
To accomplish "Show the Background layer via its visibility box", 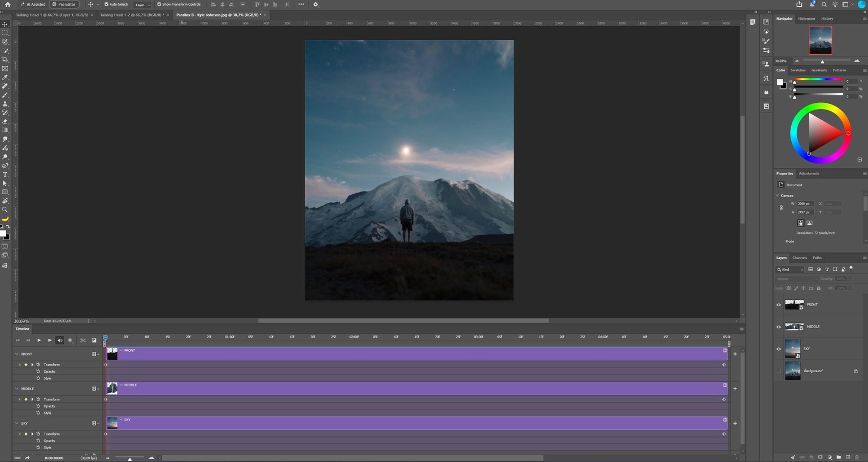I will click(779, 371).
